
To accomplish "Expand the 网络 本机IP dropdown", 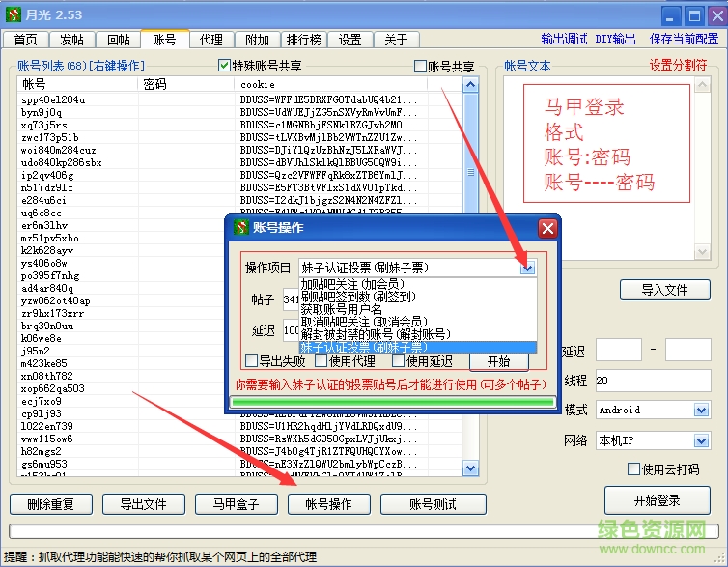I will click(x=702, y=440).
